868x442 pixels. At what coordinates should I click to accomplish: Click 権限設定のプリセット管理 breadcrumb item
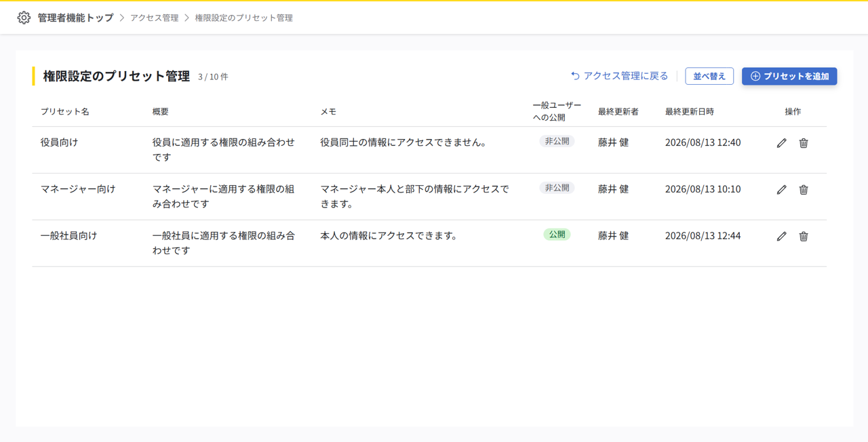(x=244, y=18)
